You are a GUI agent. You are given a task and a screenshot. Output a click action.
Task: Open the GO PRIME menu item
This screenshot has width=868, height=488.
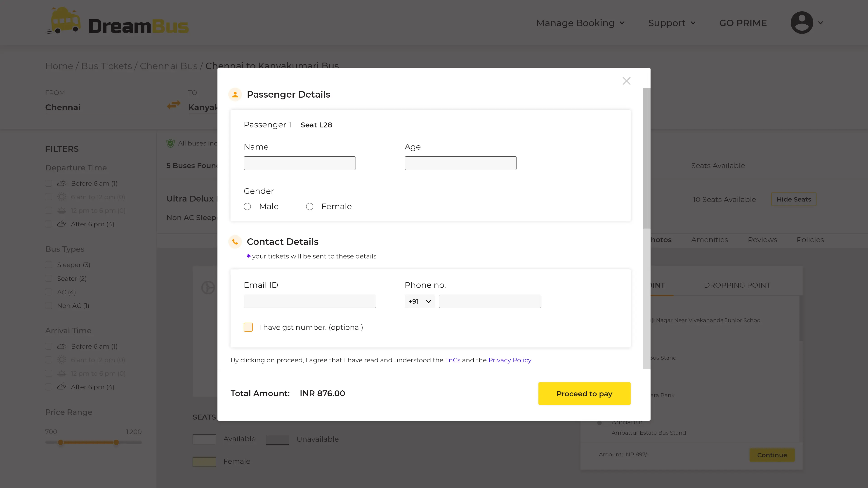click(x=743, y=23)
